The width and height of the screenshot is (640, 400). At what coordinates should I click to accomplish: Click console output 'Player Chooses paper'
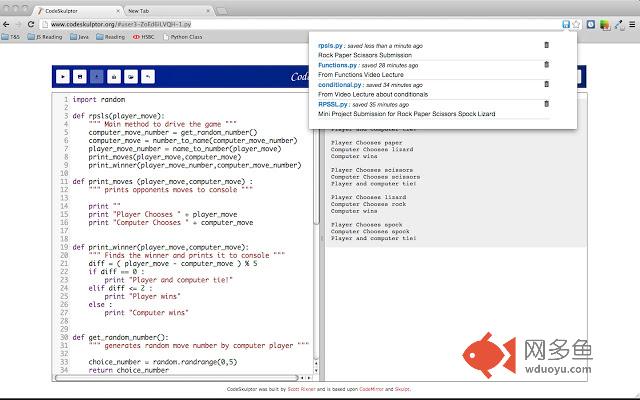click(x=367, y=143)
